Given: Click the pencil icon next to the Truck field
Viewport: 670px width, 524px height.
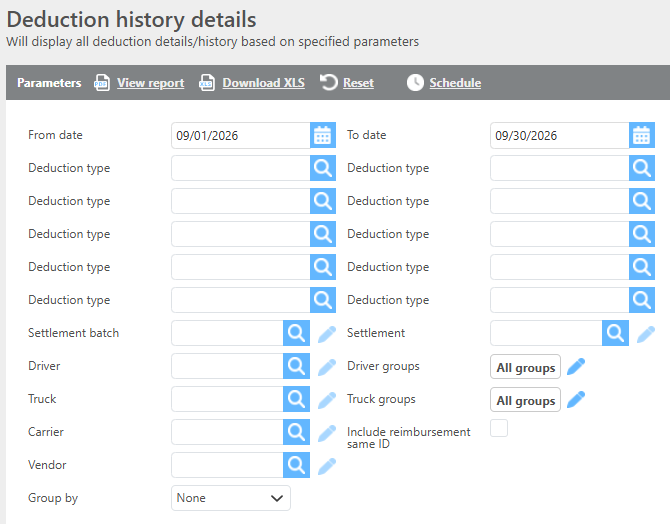Looking at the screenshot, I should tap(327, 400).
